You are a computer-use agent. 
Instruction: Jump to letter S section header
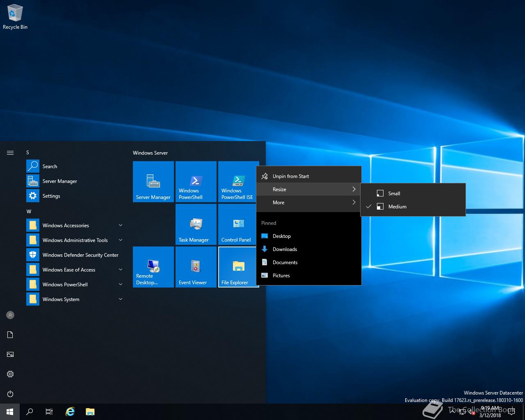pos(28,152)
